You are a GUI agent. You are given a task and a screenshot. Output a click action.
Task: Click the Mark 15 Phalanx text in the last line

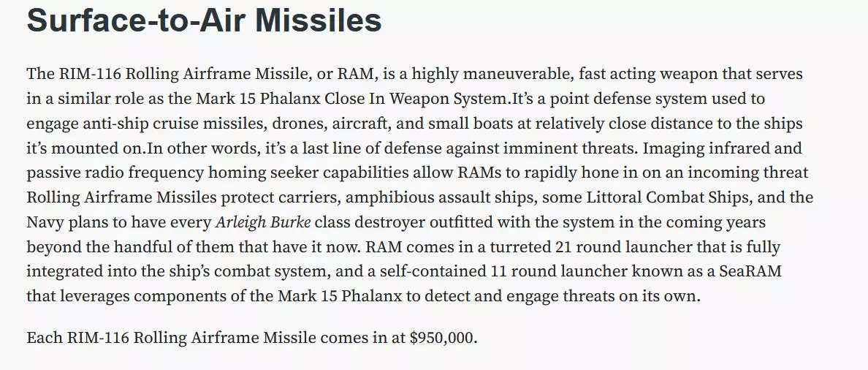coord(340,295)
